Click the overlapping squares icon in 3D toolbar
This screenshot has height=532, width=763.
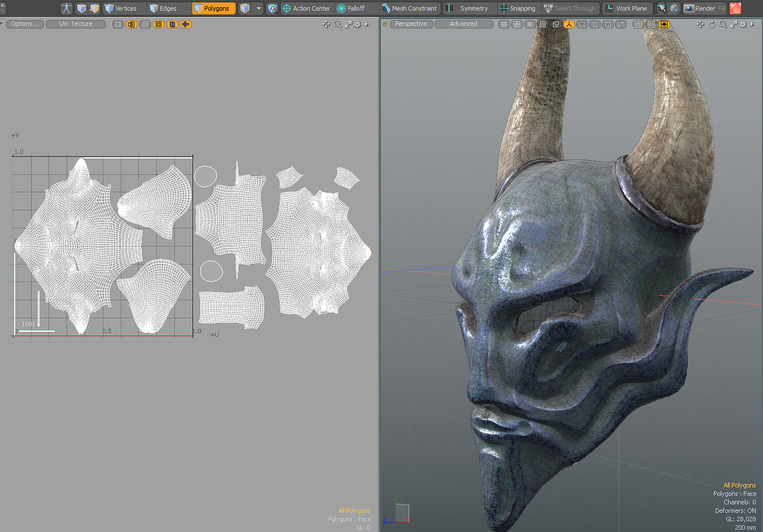pyautogui.click(x=556, y=24)
